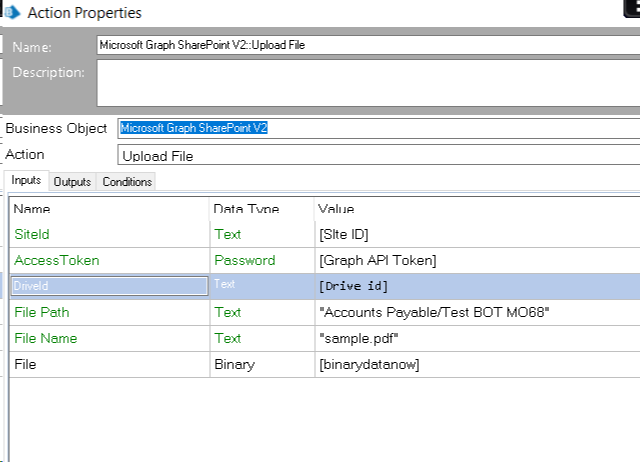Viewport: 641px width, 462px height.
Task: Click the Action Properties title bar icon
Action: tap(12, 13)
